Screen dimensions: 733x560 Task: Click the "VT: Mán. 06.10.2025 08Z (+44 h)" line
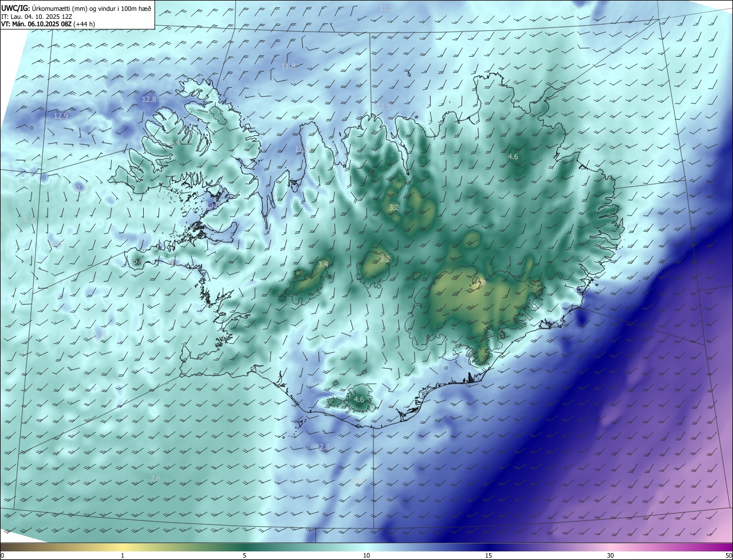click(48, 24)
